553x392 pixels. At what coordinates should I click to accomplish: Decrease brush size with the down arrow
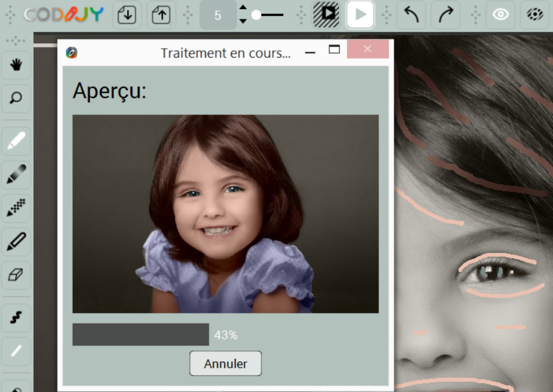pos(243,21)
